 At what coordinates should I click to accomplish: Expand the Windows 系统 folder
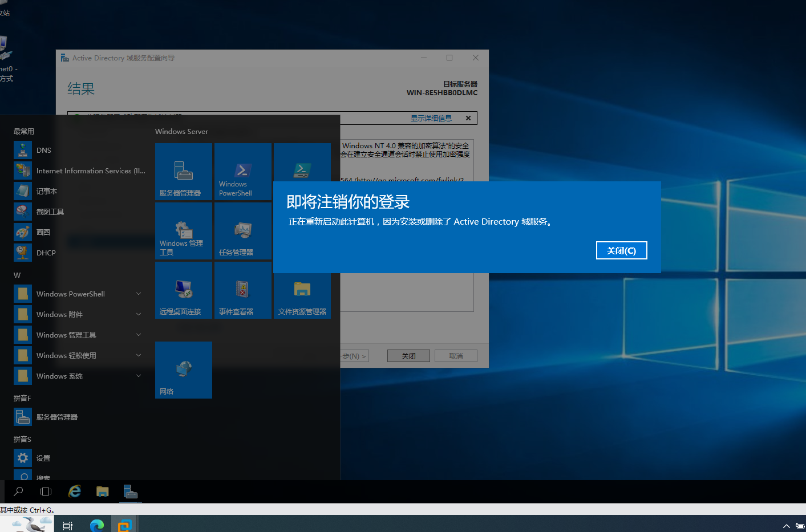(80, 376)
